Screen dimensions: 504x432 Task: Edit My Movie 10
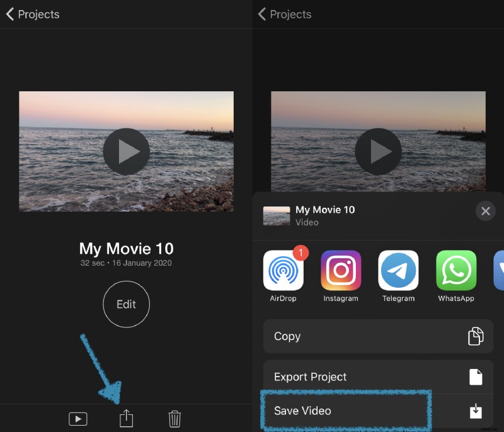(x=126, y=304)
